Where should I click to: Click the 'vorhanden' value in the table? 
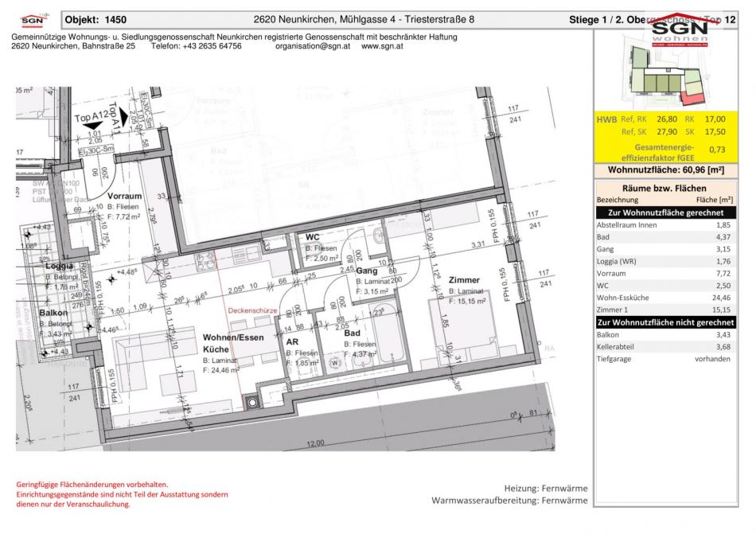point(712,359)
